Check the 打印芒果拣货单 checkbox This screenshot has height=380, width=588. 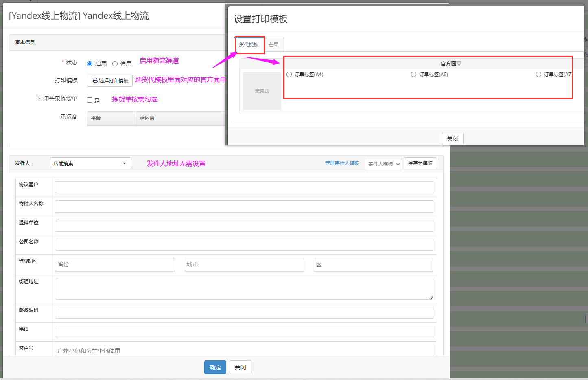point(90,100)
